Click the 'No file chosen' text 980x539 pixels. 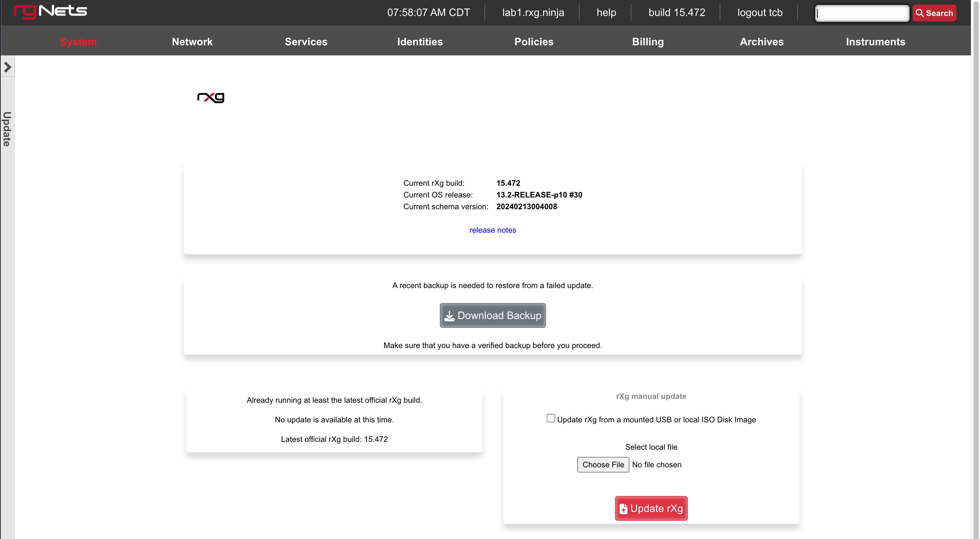coord(656,465)
